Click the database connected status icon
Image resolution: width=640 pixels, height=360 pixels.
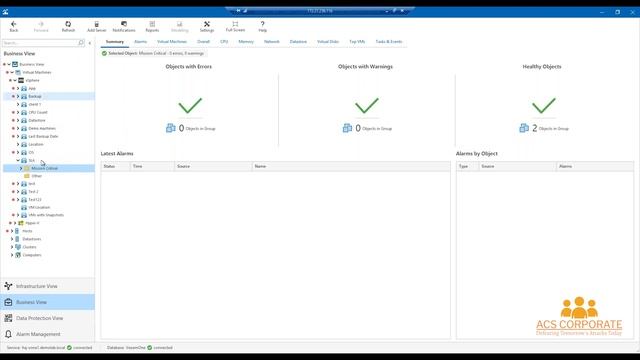pos(149,348)
